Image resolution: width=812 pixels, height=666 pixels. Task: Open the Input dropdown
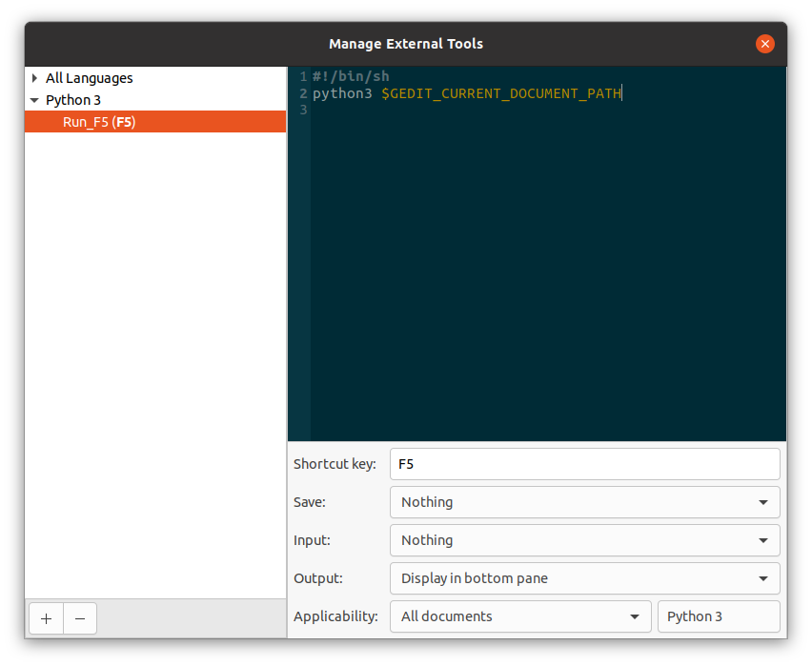click(584, 540)
